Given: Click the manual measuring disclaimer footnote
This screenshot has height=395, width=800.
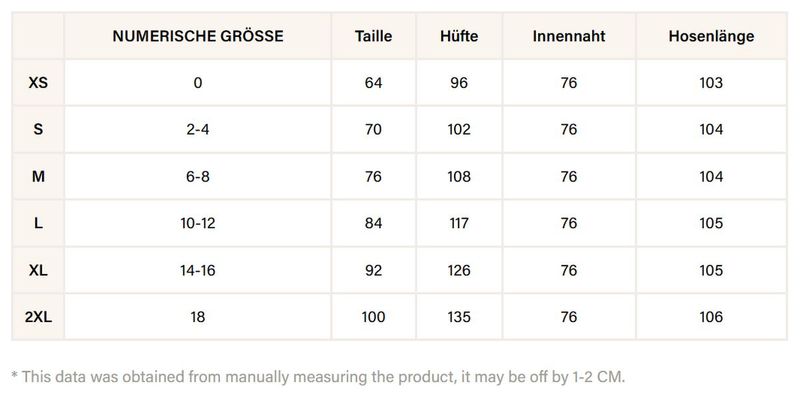Looking at the screenshot, I should (318, 377).
